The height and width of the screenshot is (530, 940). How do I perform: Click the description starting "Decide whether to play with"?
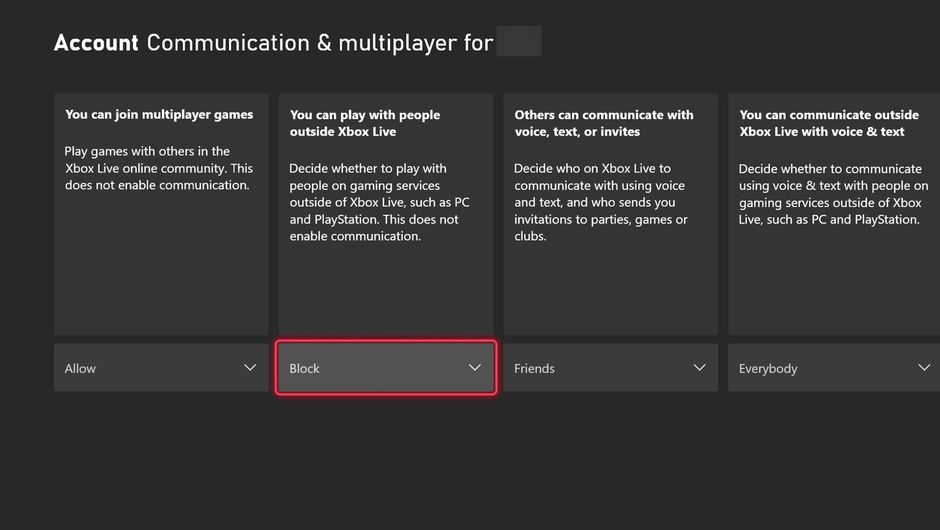381,202
